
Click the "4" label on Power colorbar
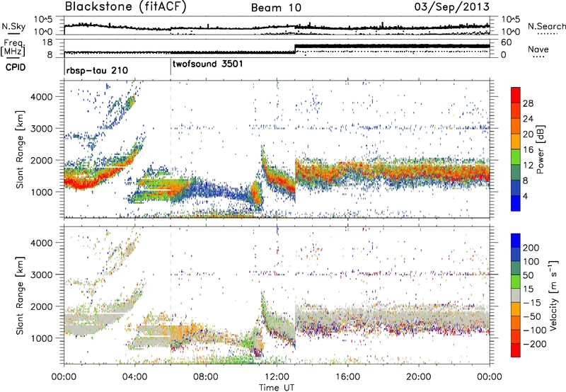[526, 196]
